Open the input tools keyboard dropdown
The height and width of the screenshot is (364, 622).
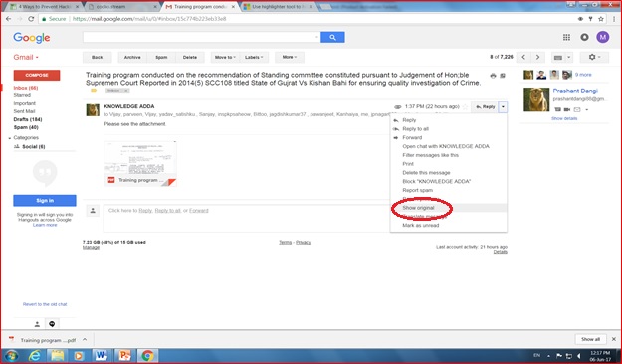coord(562,57)
